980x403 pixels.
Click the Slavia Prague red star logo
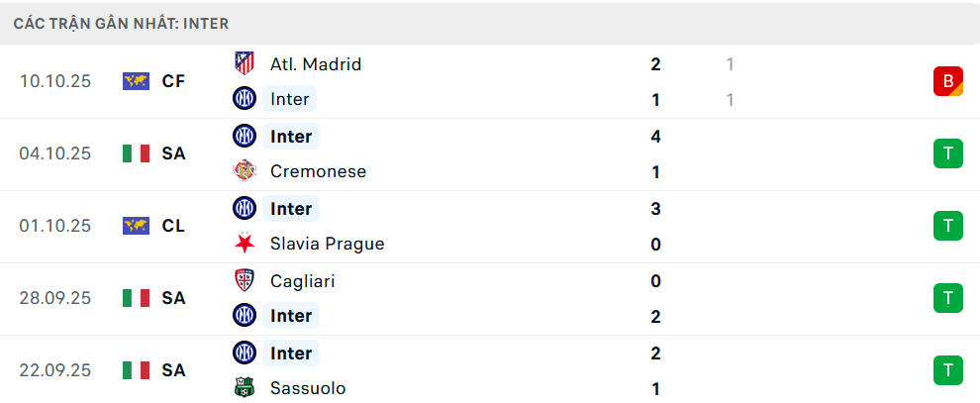(x=244, y=244)
